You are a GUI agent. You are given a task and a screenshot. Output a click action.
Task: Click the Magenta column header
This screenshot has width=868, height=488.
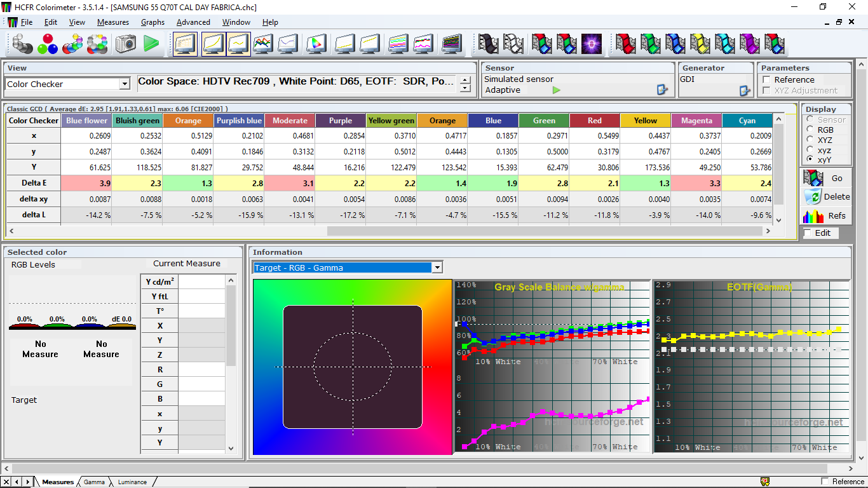click(x=696, y=121)
